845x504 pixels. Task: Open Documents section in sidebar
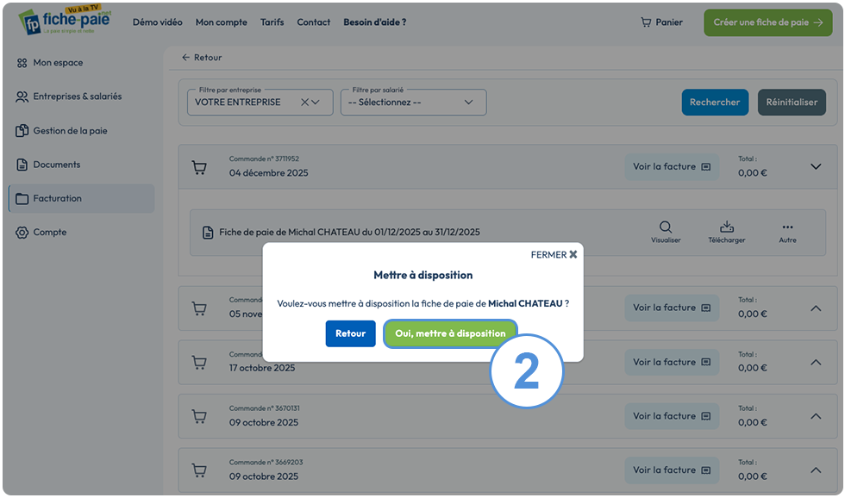[x=48, y=165]
